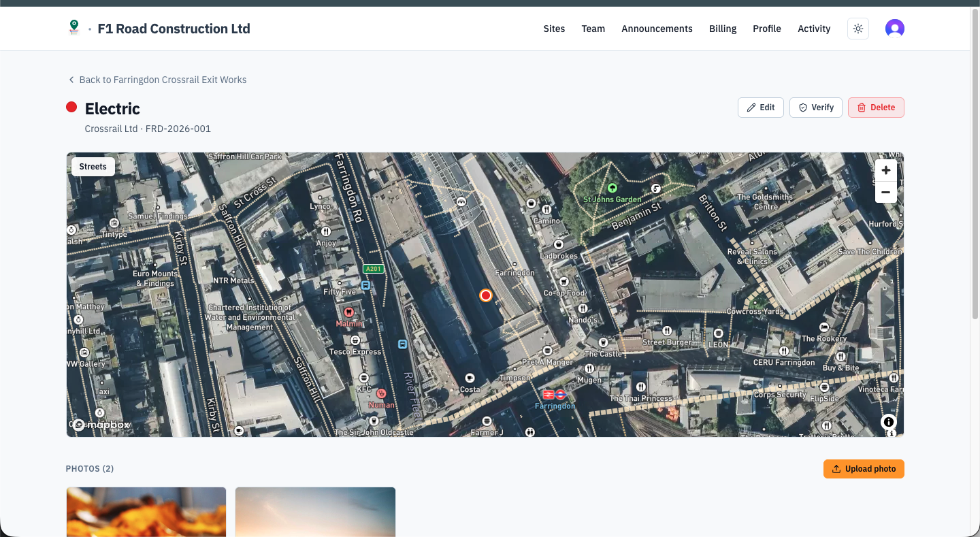980x537 pixels.
Task: Zoom out on the map
Action: click(x=885, y=192)
